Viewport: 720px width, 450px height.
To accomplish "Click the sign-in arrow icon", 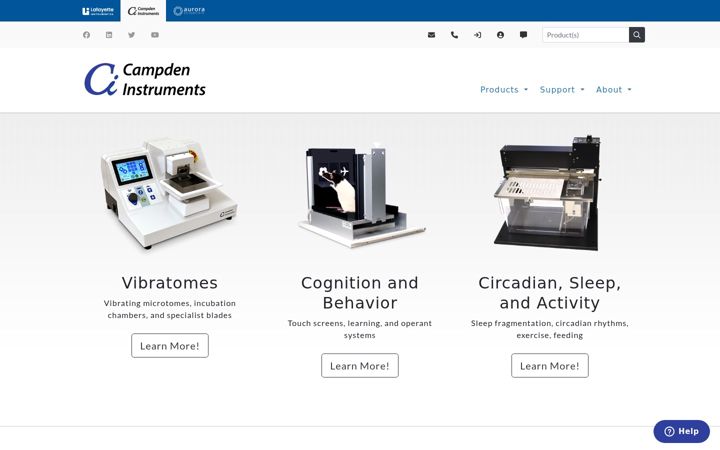I will click(478, 35).
